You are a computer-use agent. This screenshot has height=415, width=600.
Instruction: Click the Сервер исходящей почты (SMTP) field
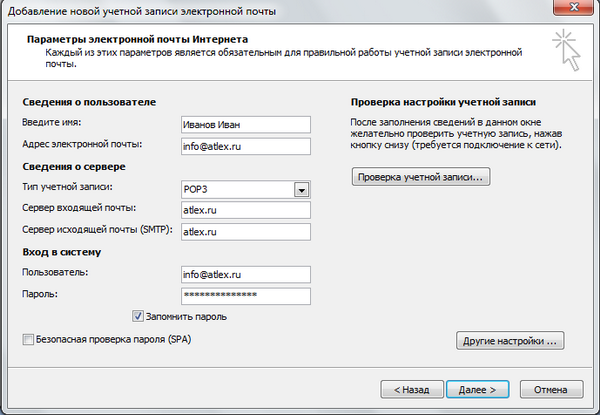point(246,232)
